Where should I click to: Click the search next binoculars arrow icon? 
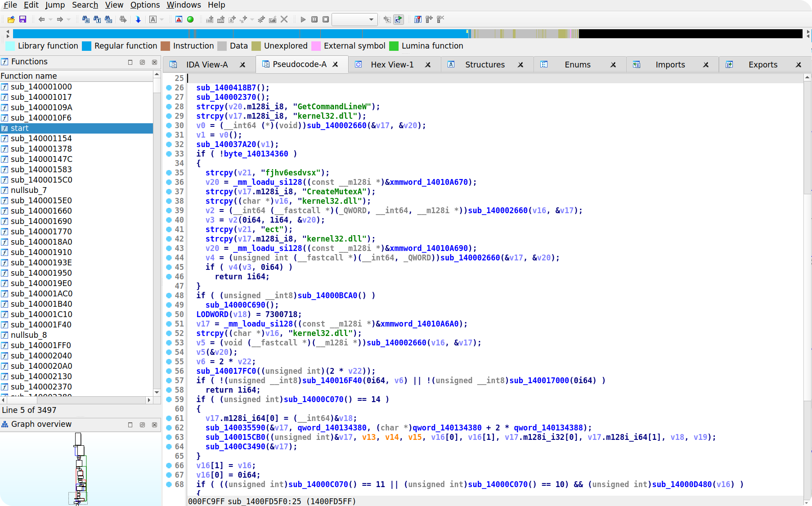tap(123, 19)
